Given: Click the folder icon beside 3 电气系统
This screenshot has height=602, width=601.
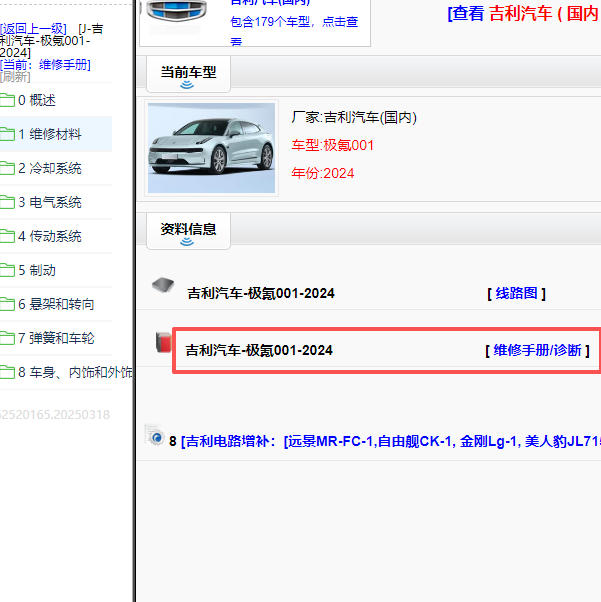Looking at the screenshot, I should [7, 202].
